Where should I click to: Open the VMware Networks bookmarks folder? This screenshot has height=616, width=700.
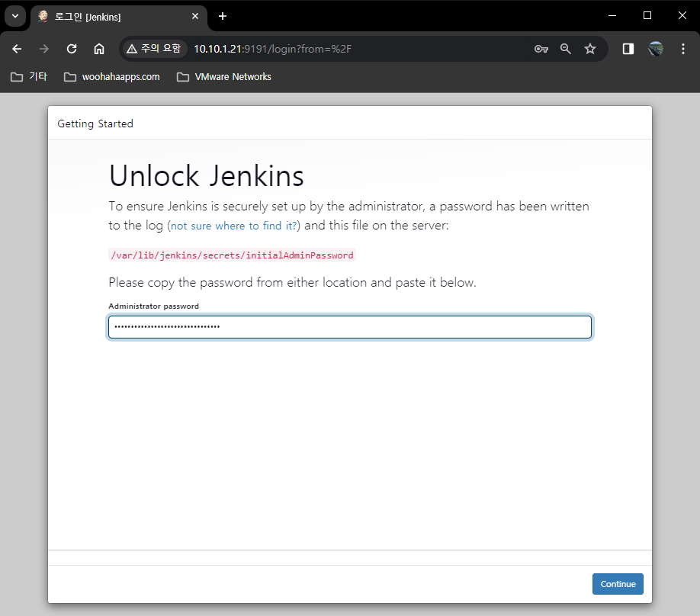[224, 77]
